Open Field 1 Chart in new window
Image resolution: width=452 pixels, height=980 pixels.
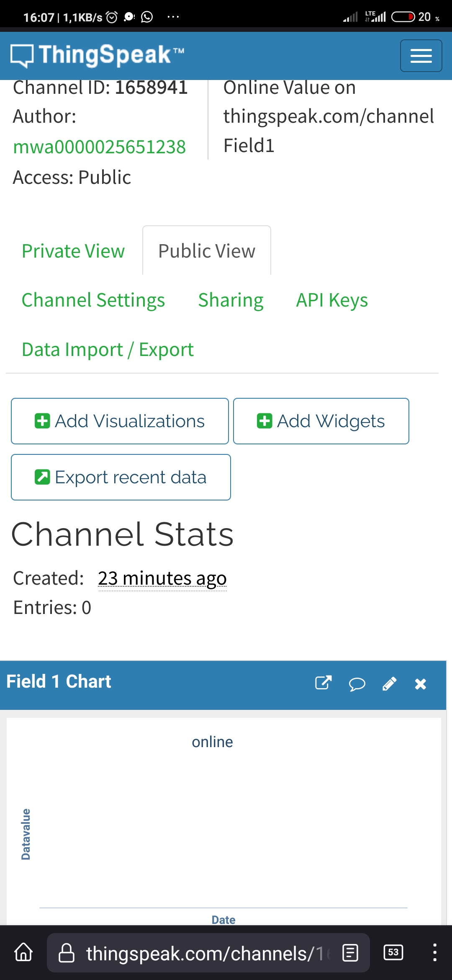[x=323, y=683]
